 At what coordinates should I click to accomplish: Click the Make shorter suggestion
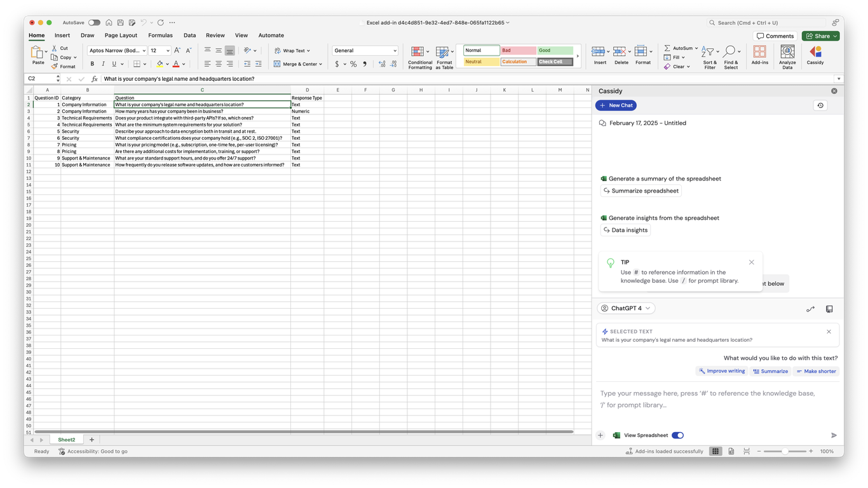(816, 371)
